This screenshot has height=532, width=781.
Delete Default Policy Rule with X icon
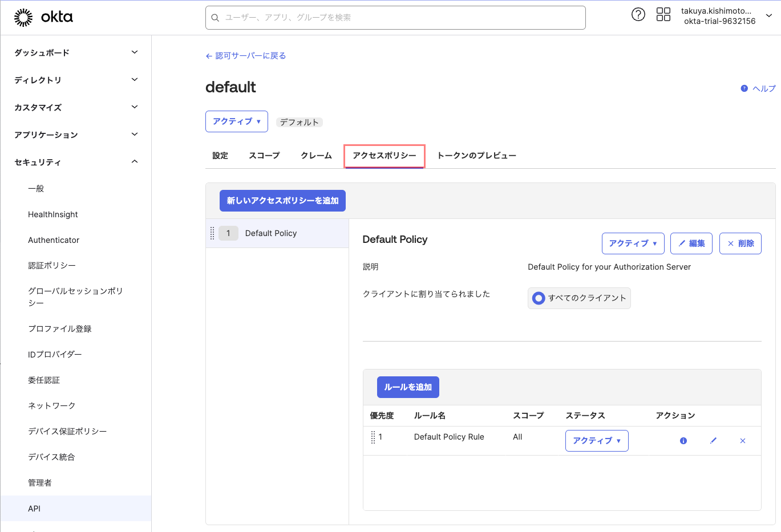click(x=743, y=441)
